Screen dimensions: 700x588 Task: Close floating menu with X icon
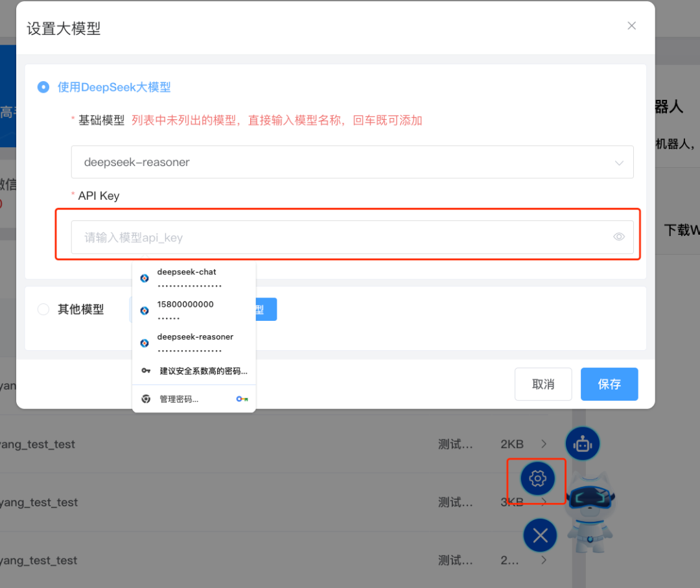click(540, 535)
